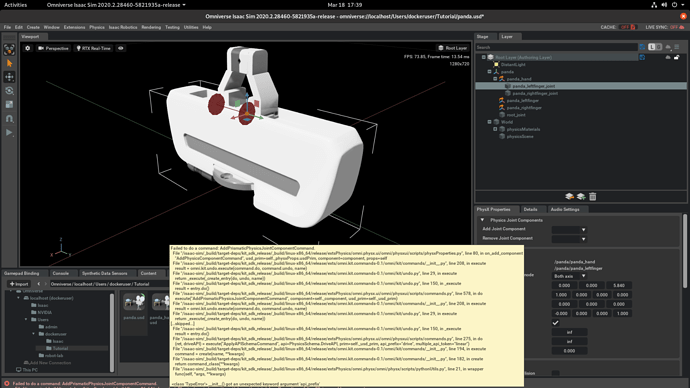690x388 pixels.
Task: Open the Remove Joint Component dropdown
Action: coord(569,239)
